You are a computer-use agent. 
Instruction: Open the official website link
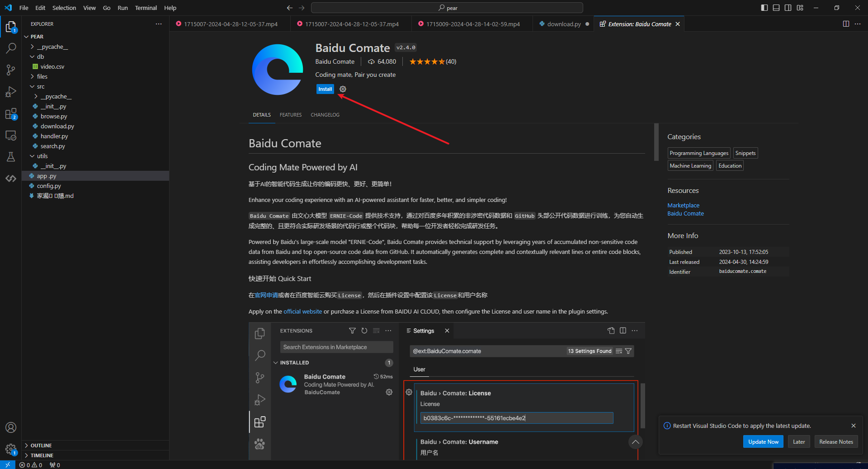(x=302, y=312)
